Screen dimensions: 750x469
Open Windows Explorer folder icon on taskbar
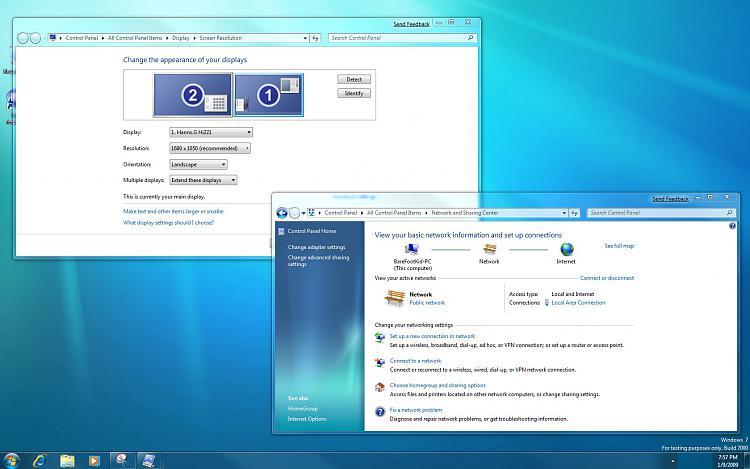(67, 460)
